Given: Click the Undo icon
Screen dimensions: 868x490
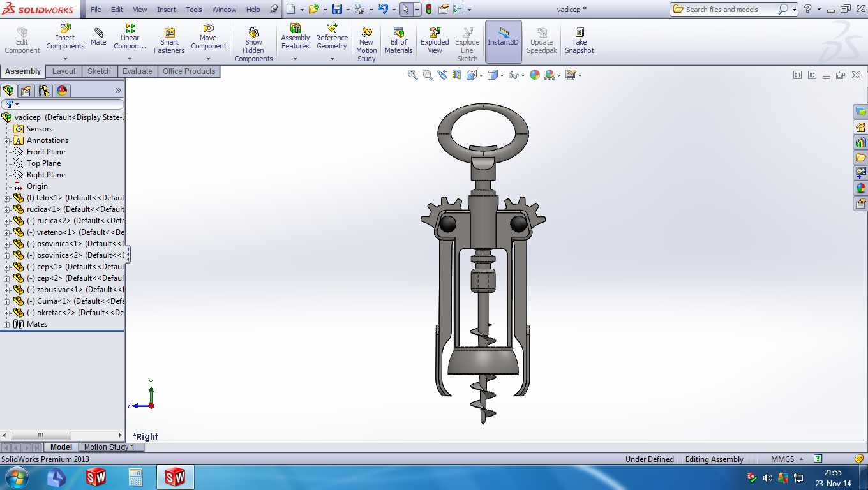Looking at the screenshot, I should pos(382,9).
